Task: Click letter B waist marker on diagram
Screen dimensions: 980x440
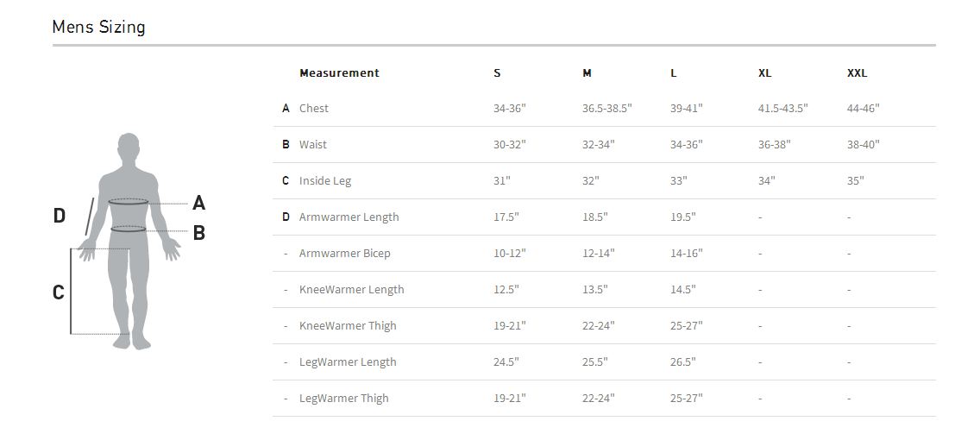Action: click(198, 232)
